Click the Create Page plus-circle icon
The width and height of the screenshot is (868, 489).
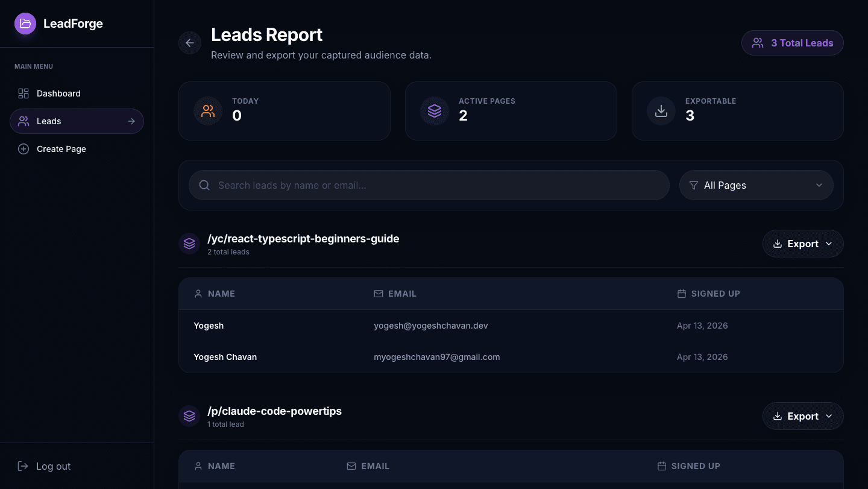click(24, 149)
